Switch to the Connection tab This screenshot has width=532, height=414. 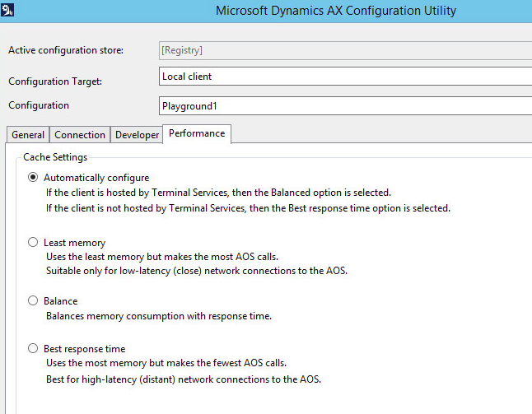coord(80,135)
